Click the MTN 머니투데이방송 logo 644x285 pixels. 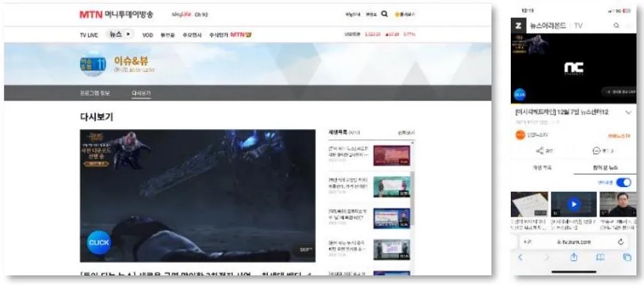click(x=116, y=14)
